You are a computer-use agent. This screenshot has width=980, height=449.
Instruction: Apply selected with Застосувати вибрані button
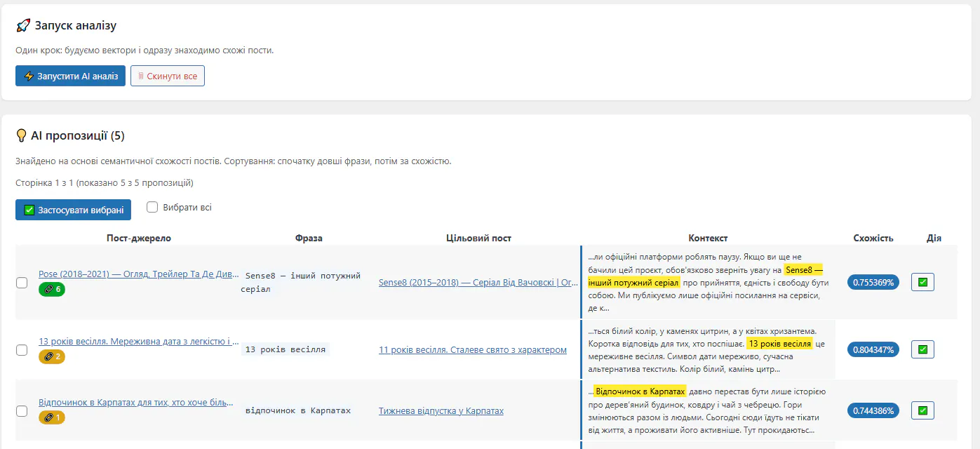click(73, 210)
